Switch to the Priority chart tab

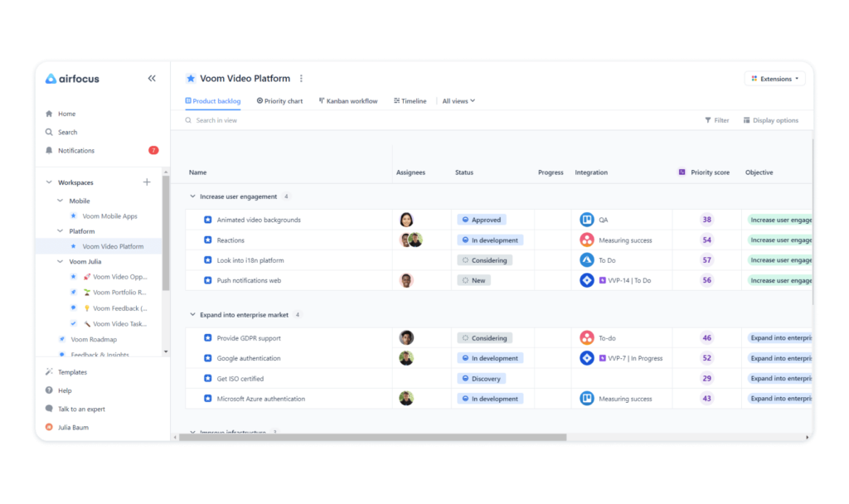point(279,101)
